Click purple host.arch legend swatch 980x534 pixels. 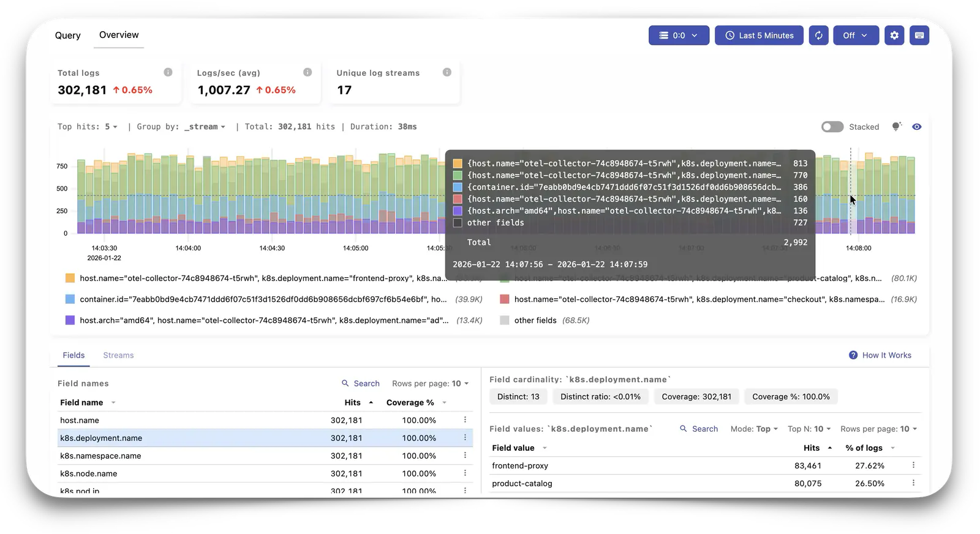point(70,320)
